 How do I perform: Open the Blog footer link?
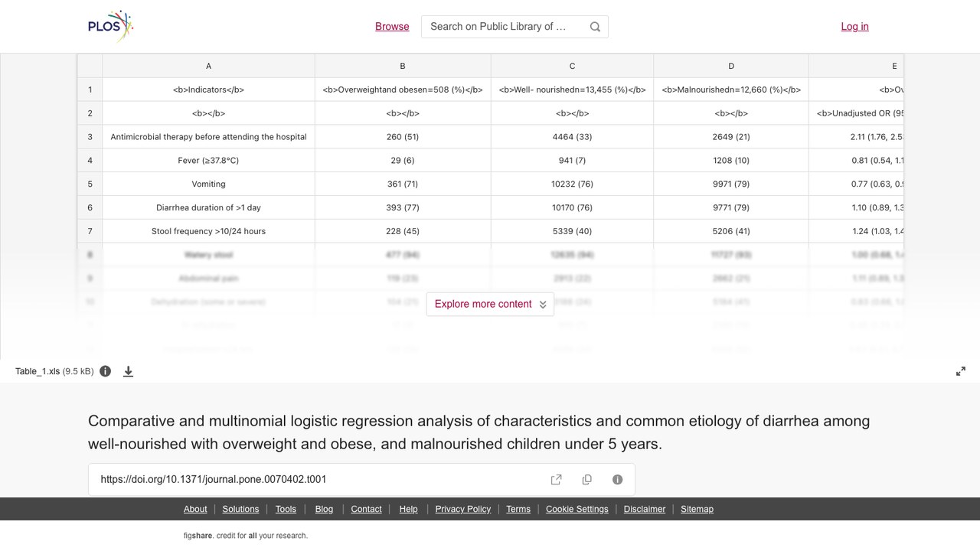[324, 509]
